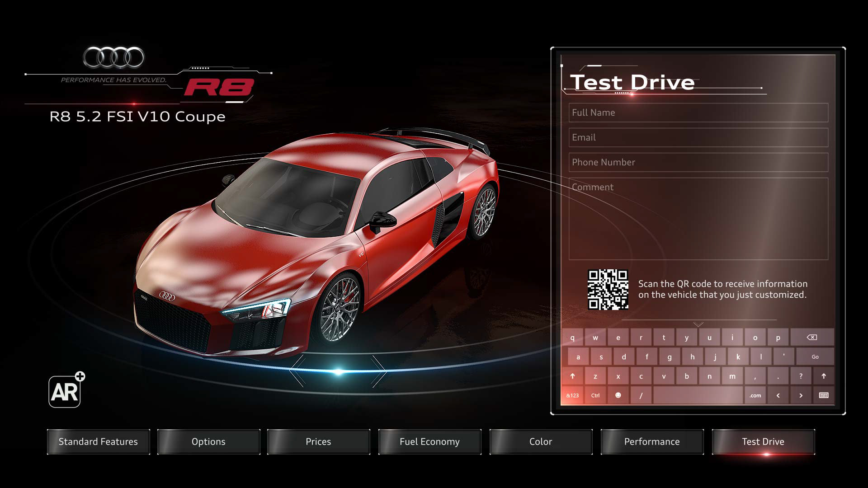The height and width of the screenshot is (488, 868).
Task: Tap the o key
Action: pyautogui.click(x=755, y=338)
